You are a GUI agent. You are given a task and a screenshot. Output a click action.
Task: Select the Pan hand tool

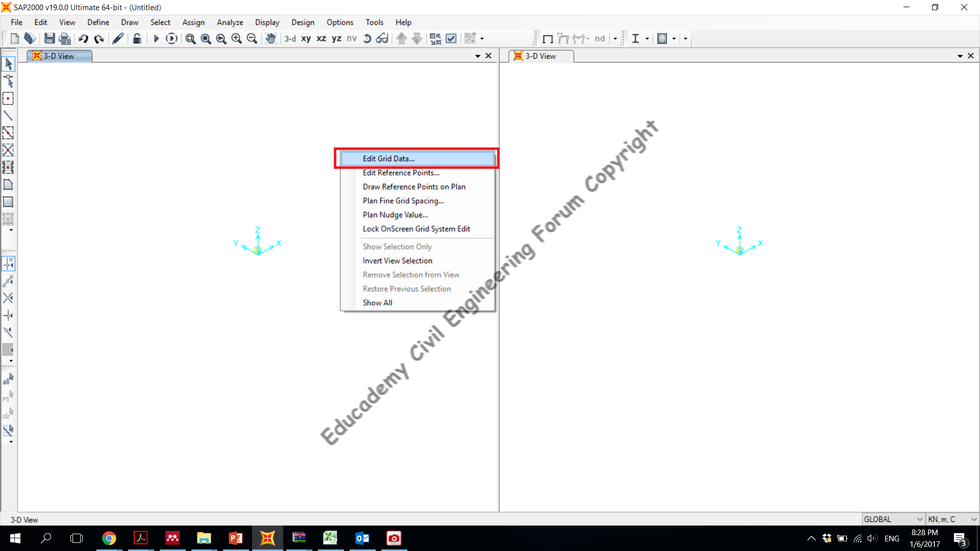271,38
